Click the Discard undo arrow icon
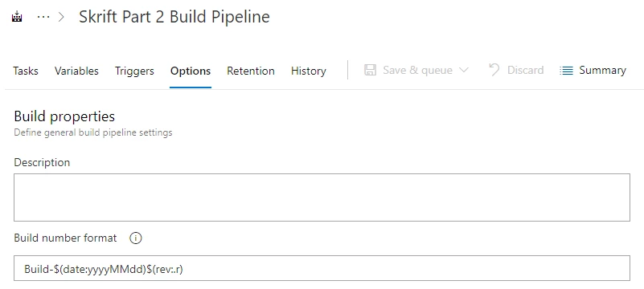Screen dimensions: 644x289 tap(494, 70)
